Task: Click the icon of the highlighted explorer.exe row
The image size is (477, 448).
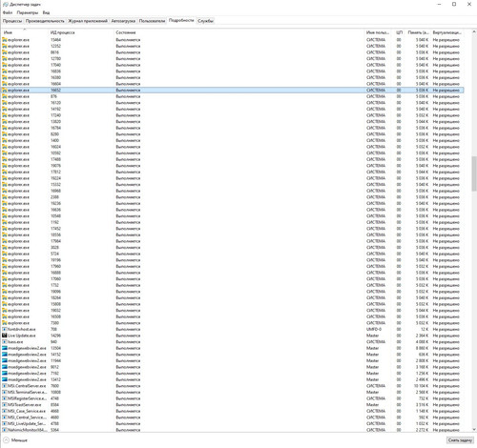Action: coord(5,91)
